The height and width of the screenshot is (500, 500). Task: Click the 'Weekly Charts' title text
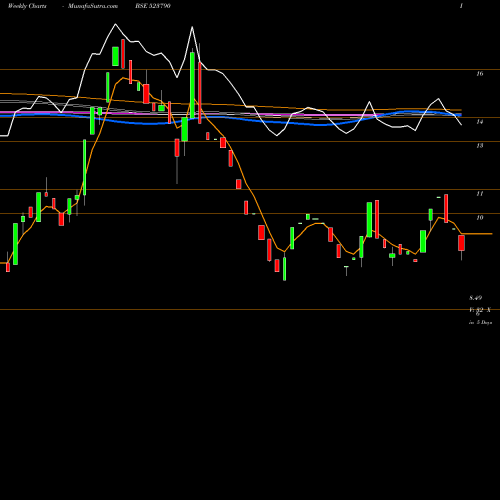click(x=27, y=6)
